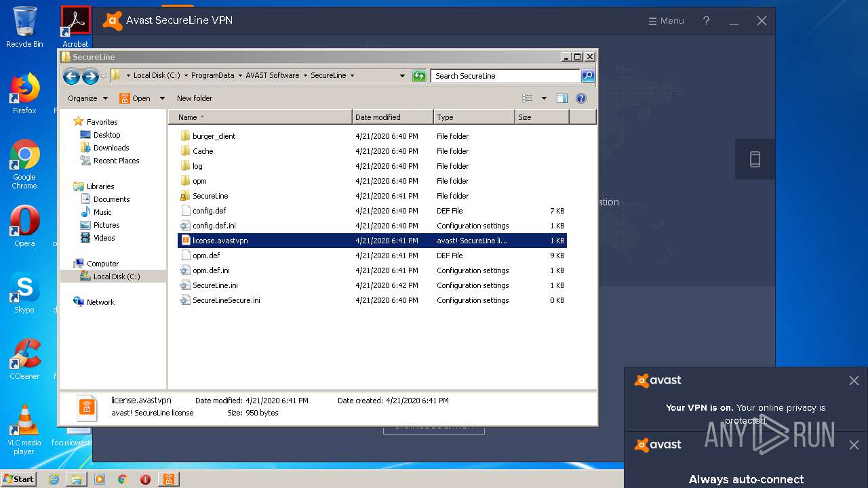Expand the AVAST Software breadcrumb arrow
868x488 pixels.
tap(305, 75)
